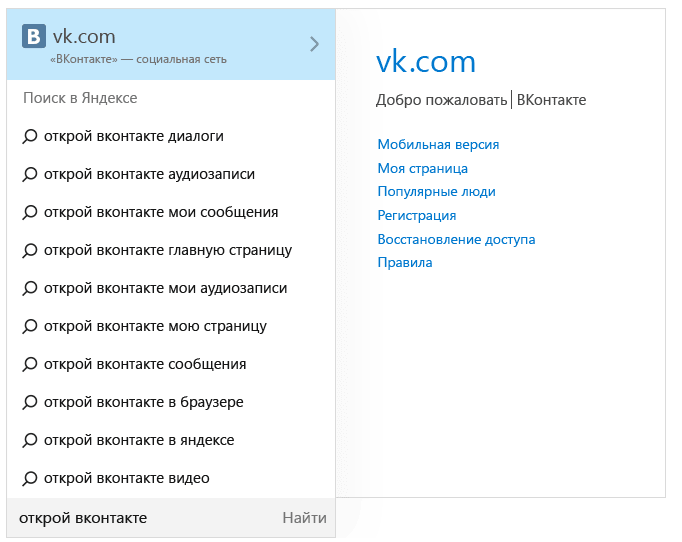Open the 'Правила' link
This screenshot has width=682, height=542.
(405, 263)
